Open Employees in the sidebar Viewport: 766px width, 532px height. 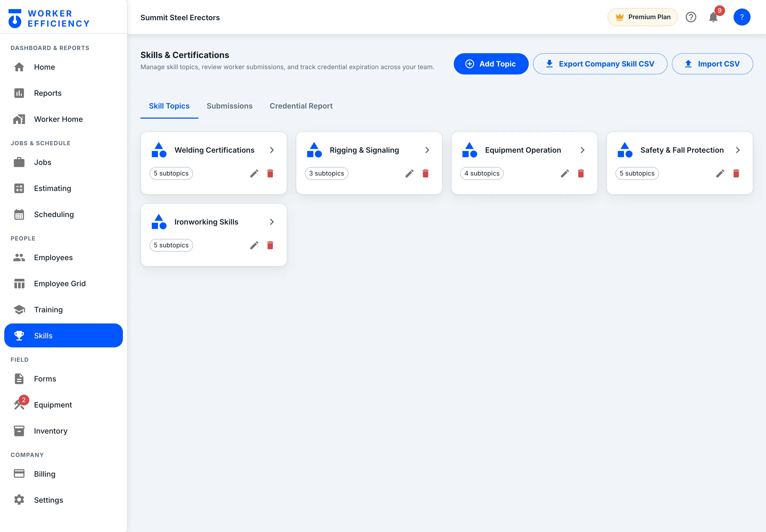click(x=63, y=257)
